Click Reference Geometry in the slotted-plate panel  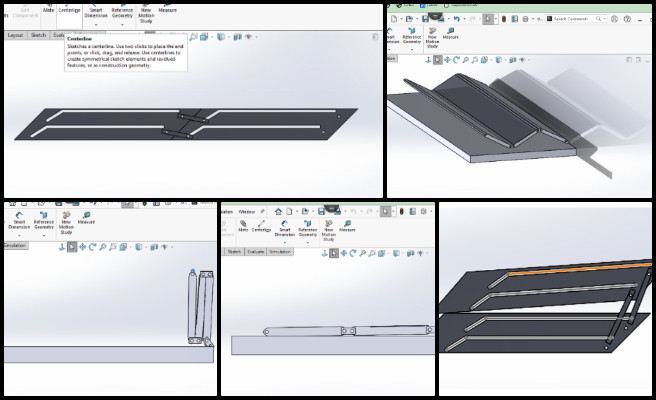coord(122,11)
